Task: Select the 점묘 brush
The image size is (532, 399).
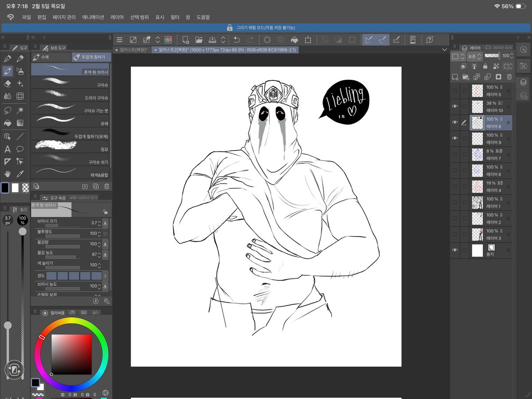Action: (70, 146)
